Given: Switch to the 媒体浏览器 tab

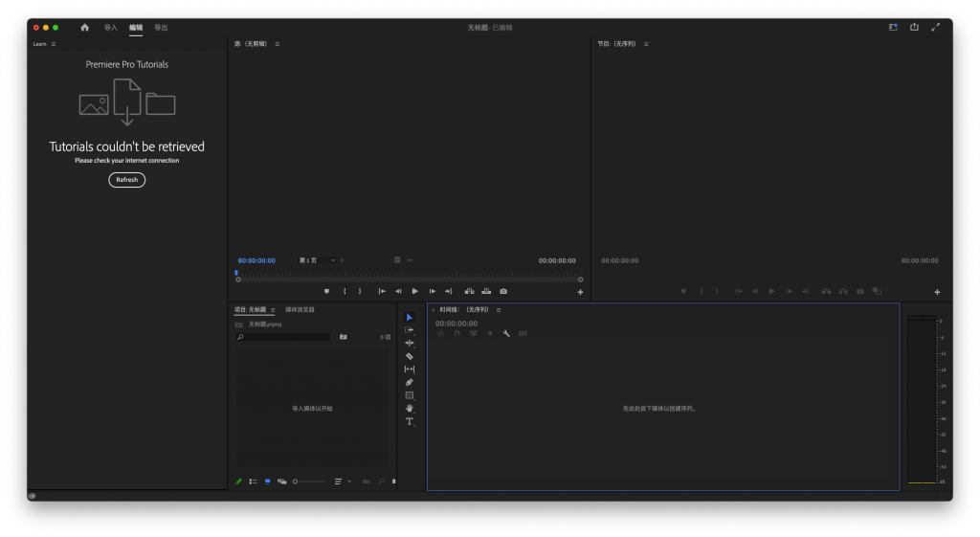Looking at the screenshot, I should [x=300, y=310].
